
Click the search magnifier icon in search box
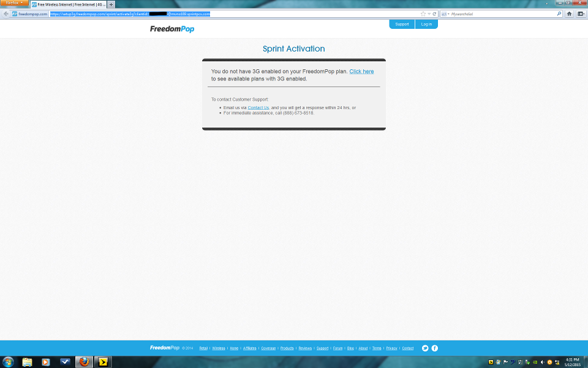tap(559, 14)
